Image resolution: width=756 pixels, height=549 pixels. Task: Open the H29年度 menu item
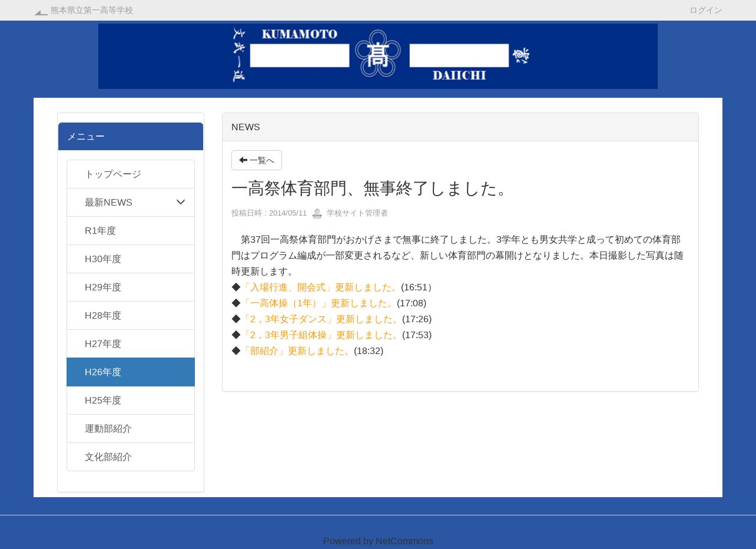point(131,287)
